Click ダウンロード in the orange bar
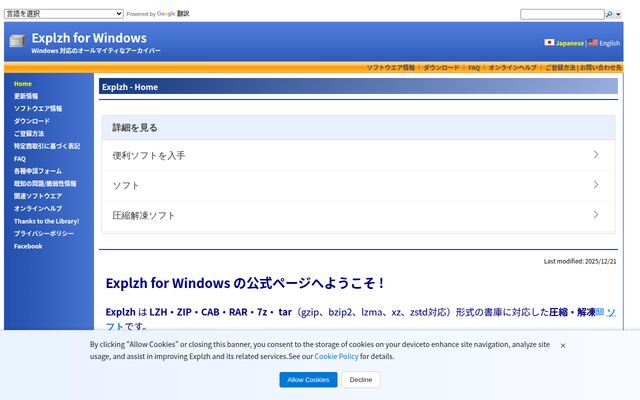 (441, 68)
